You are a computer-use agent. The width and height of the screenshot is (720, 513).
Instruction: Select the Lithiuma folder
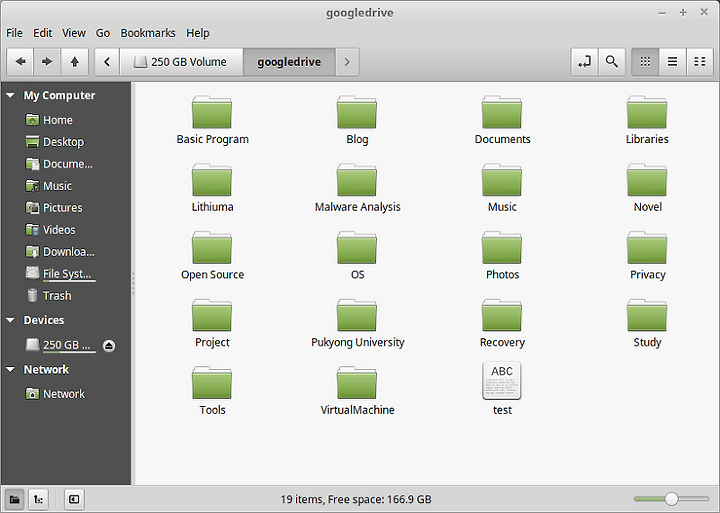(x=212, y=188)
